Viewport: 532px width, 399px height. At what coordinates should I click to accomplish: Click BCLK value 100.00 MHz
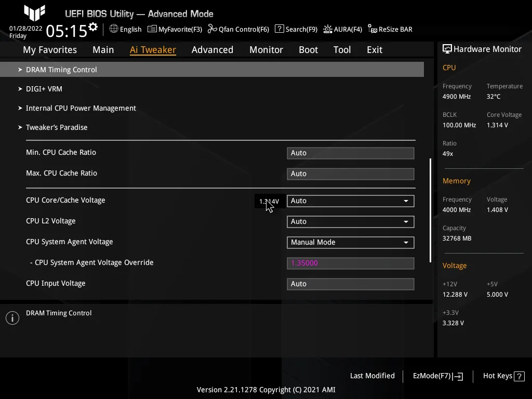coord(459,125)
